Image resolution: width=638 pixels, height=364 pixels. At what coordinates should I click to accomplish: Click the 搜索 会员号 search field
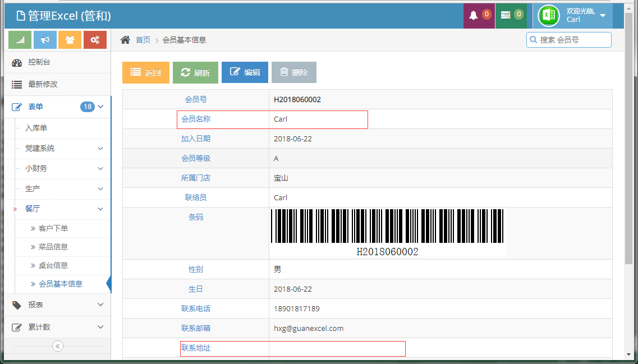pyautogui.click(x=569, y=40)
